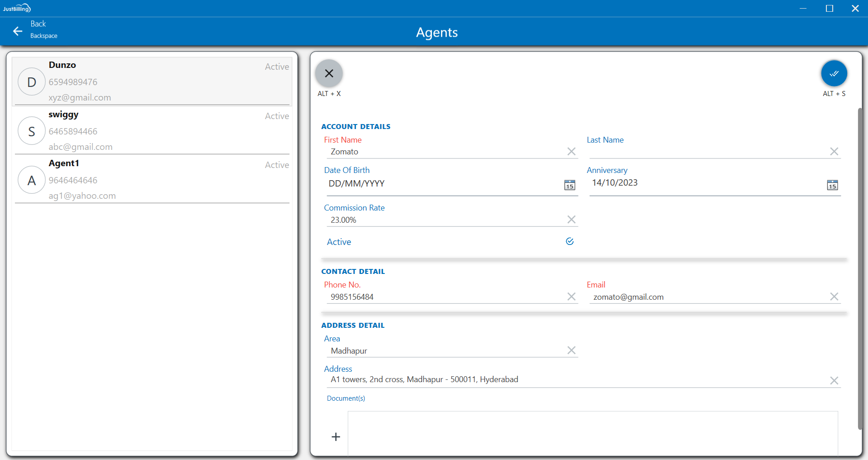Toggle the Active status checkbox
Image resolution: width=868 pixels, height=460 pixels.
pyautogui.click(x=569, y=241)
